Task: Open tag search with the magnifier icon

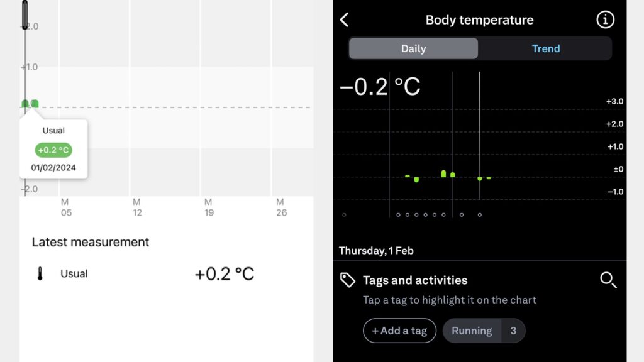Action: pyautogui.click(x=608, y=280)
